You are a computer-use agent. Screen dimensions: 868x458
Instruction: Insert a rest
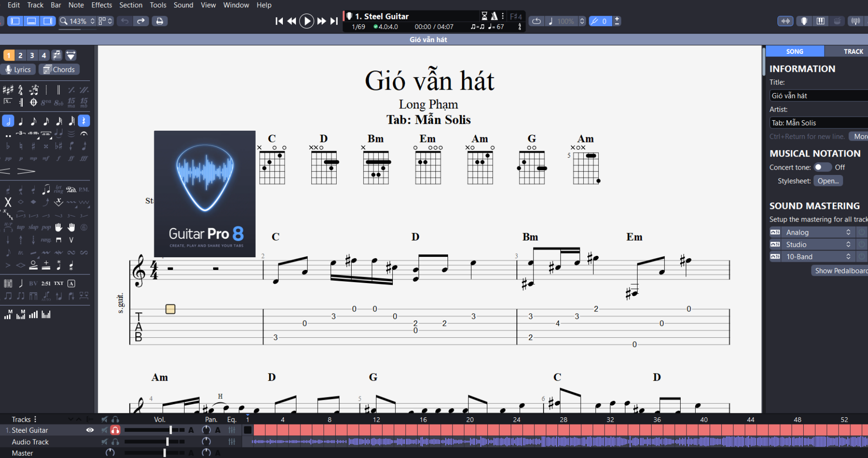pyautogui.click(x=84, y=121)
